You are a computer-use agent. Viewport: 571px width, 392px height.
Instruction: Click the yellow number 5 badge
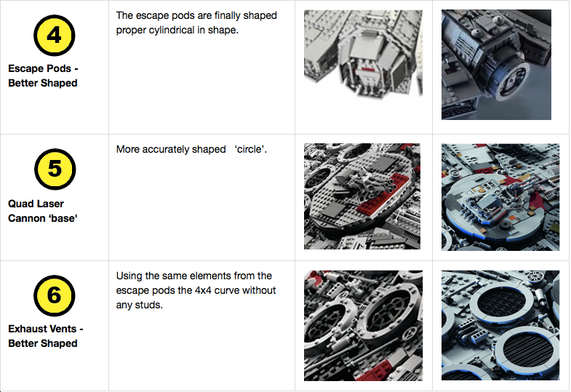(55, 169)
